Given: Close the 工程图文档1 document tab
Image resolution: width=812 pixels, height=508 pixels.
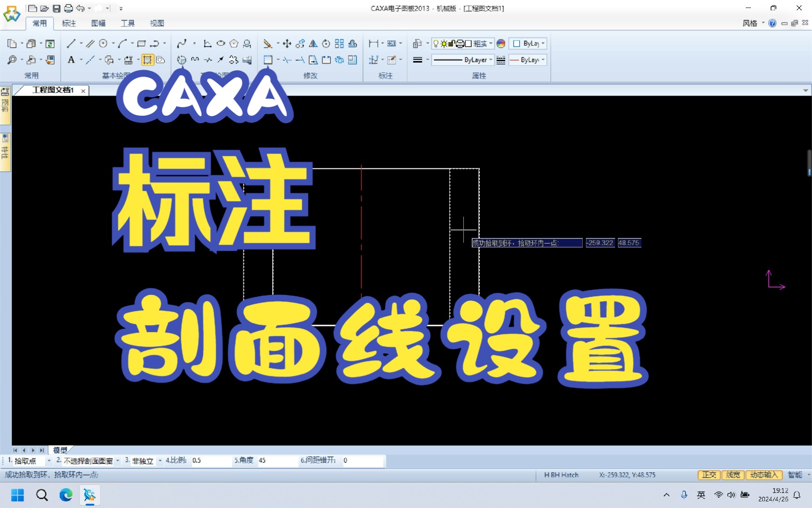Looking at the screenshot, I should tap(83, 91).
